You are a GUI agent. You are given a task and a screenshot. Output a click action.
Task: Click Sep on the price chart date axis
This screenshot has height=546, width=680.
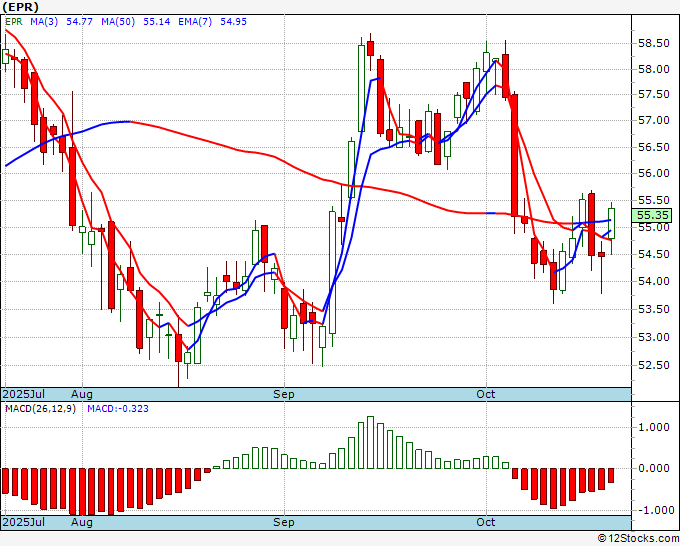point(283,394)
